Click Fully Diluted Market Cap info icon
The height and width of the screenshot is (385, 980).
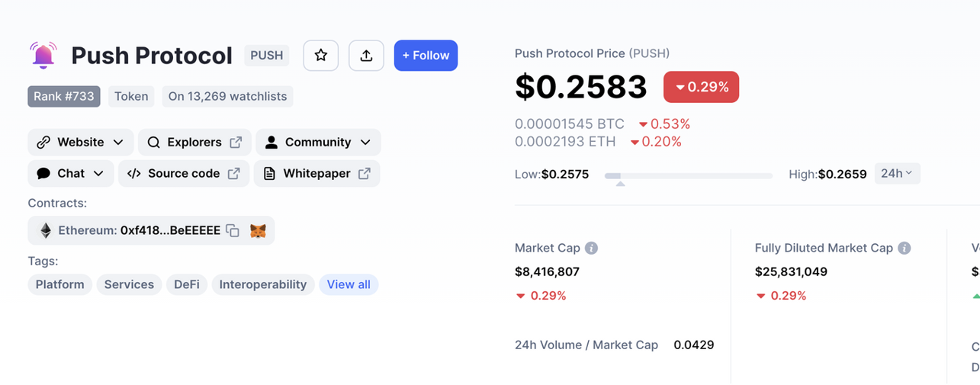[x=904, y=248]
